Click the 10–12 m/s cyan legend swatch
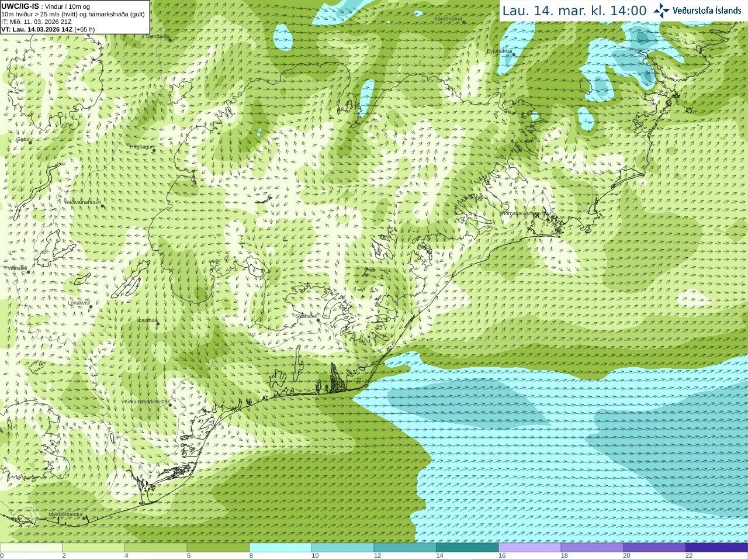 point(342,548)
